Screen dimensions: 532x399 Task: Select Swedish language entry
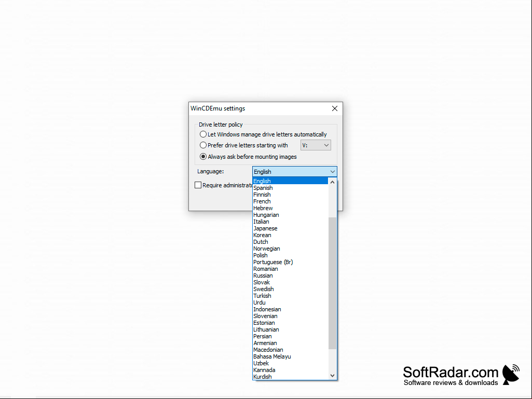point(291,289)
